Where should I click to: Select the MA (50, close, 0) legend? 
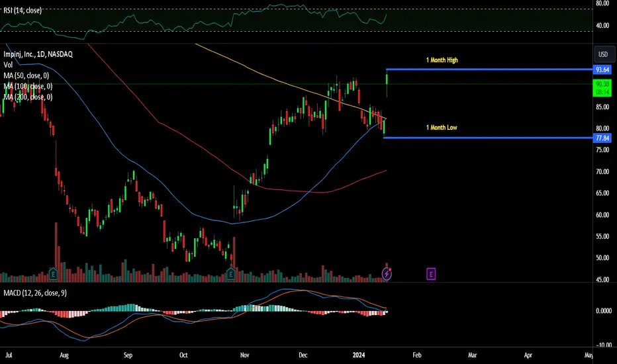click(x=26, y=75)
